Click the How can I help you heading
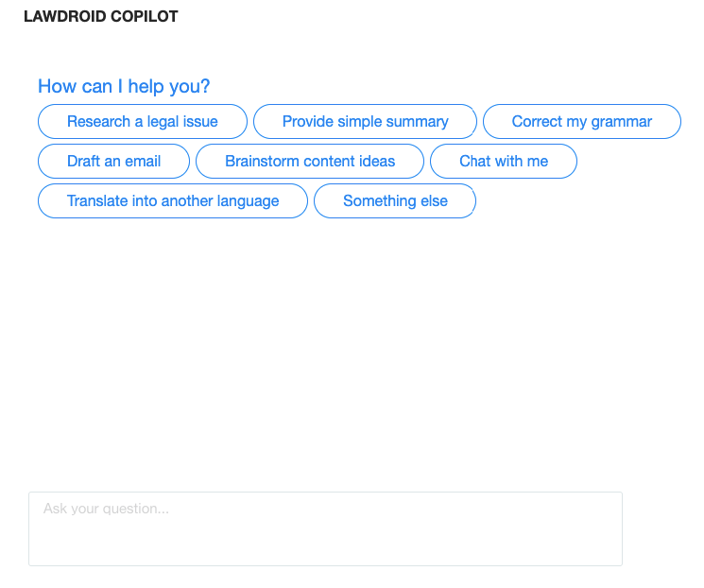 (124, 86)
